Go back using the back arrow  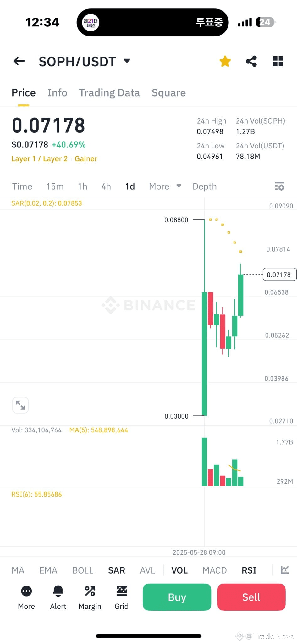click(19, 61)
